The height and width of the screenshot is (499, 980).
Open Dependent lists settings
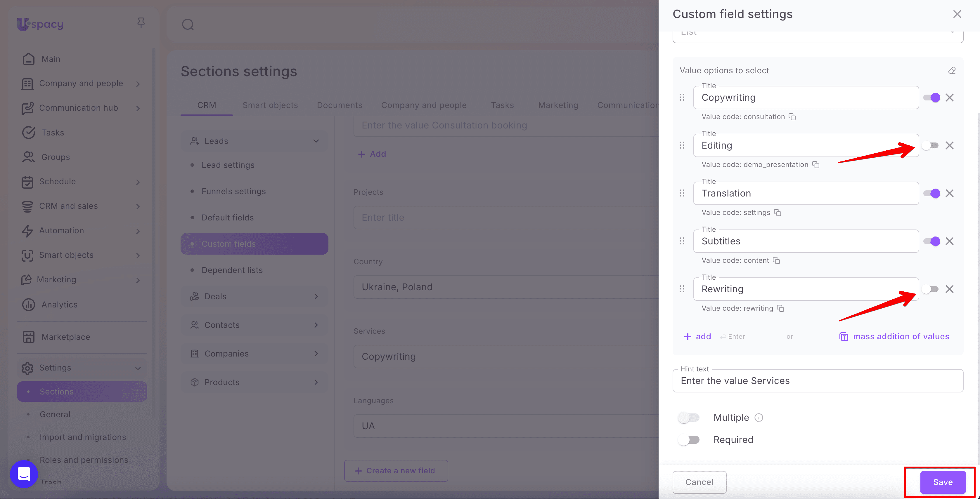[x=232, y=270]
